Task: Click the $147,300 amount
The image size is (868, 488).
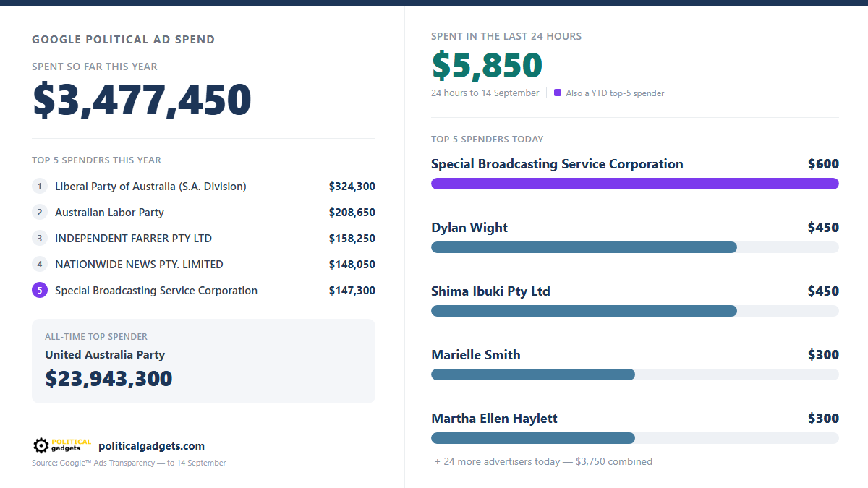Action: click(352, 291)
